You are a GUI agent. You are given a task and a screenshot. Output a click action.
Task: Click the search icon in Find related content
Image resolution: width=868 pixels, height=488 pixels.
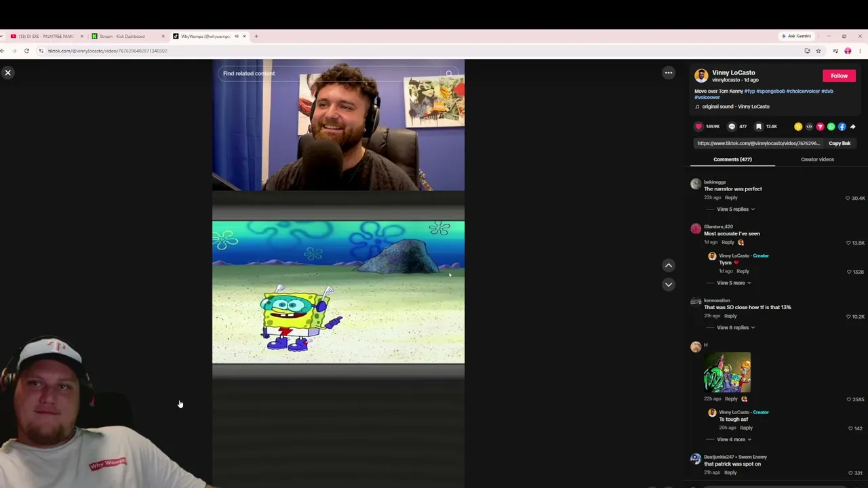pyautogui.click(x=449, y=73)
